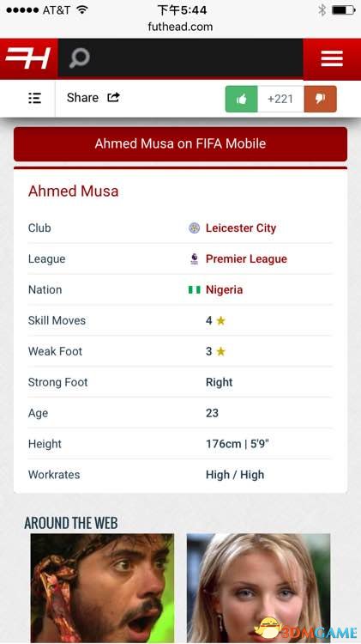Open the bearded man ad thumbnail
Viewport: 361px width, 644px height.
click(x=102, y=587)
